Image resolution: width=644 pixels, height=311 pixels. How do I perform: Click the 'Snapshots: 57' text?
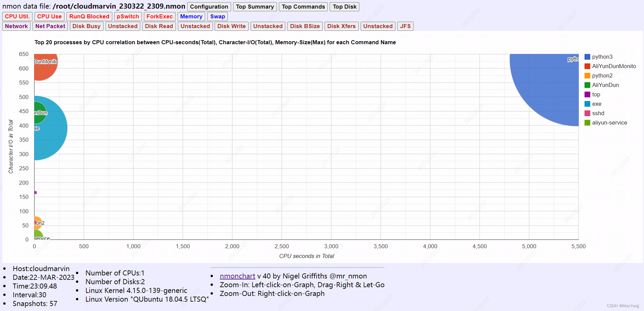(x=35, y=304)
